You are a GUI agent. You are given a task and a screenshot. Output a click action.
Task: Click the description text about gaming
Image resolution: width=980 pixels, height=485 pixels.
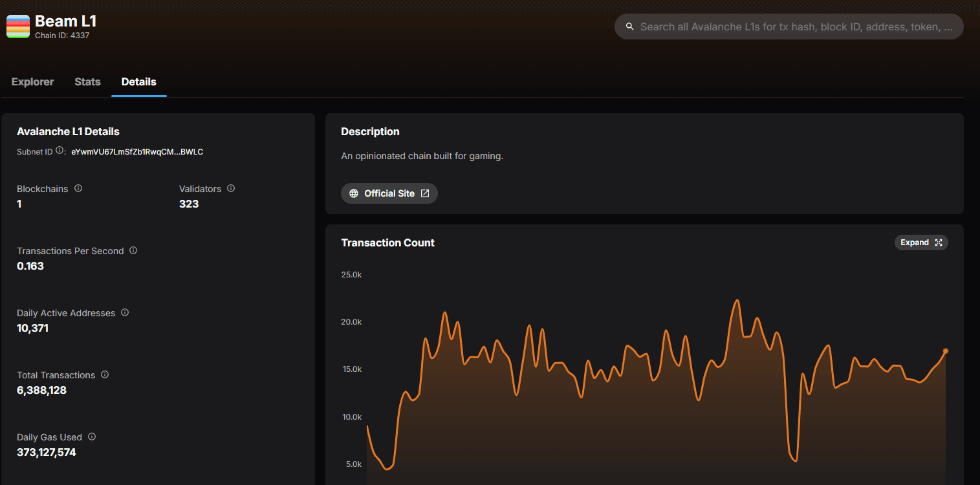coord(422,156)
